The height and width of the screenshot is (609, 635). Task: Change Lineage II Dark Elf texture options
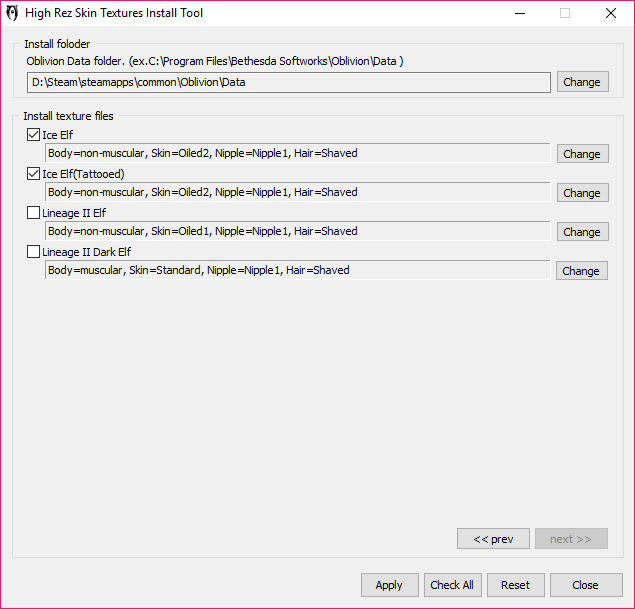click(581, 271)
